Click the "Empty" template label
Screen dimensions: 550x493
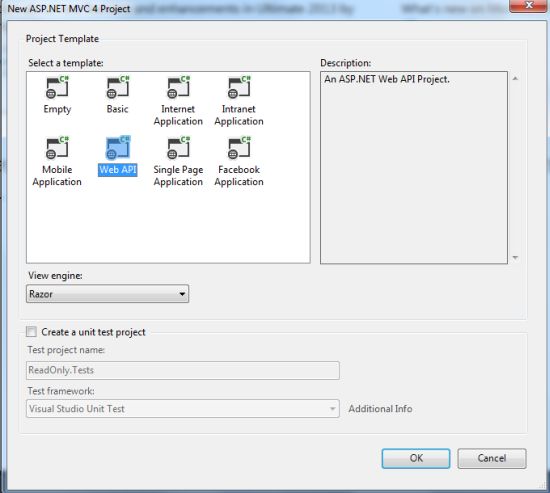[57, 109]
